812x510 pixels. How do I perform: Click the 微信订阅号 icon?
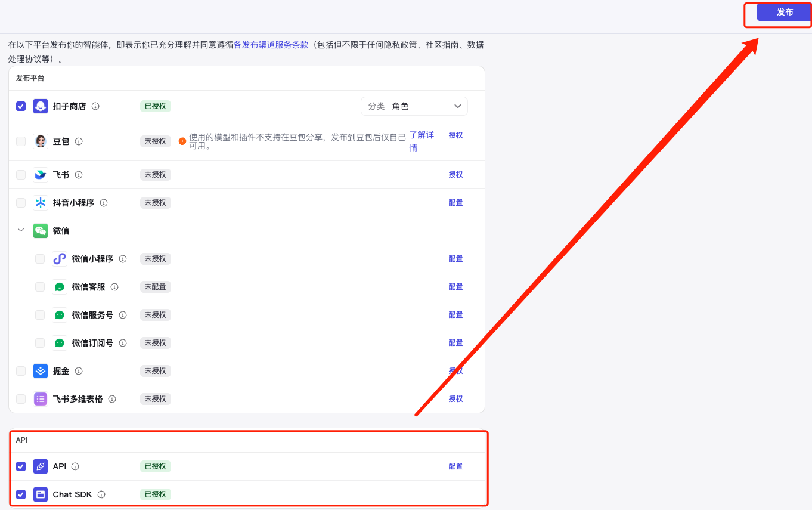pyautogui.click(x=60, y=343)
